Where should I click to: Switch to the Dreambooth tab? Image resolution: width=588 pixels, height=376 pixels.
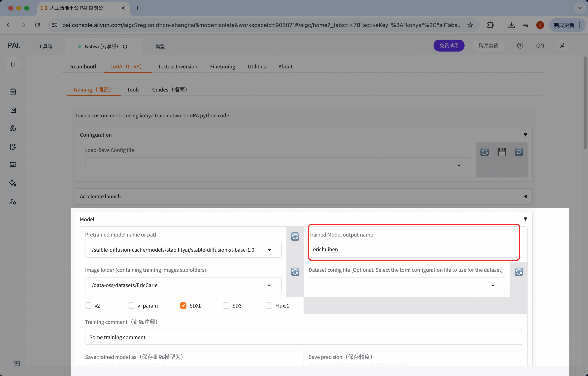[83, 66]
